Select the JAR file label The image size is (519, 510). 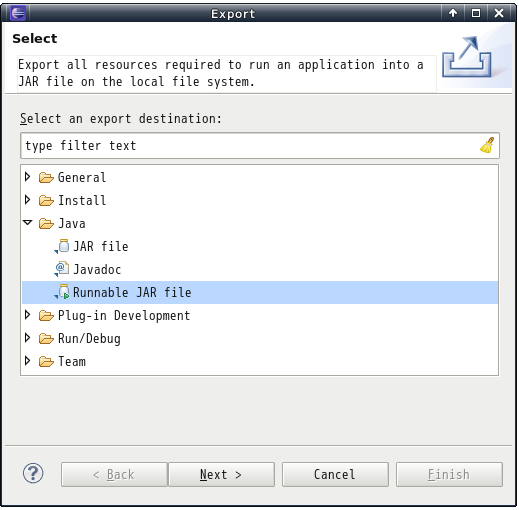click(101, 246)
